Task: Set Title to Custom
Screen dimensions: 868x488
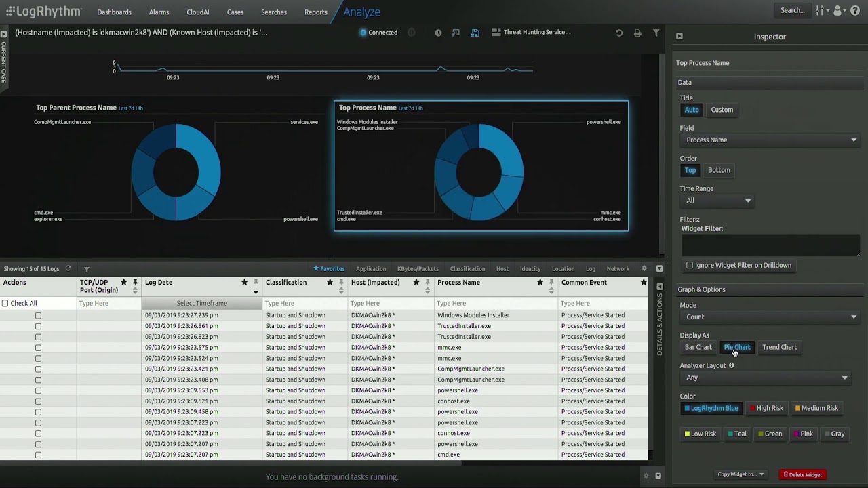Action: [722, 110]
